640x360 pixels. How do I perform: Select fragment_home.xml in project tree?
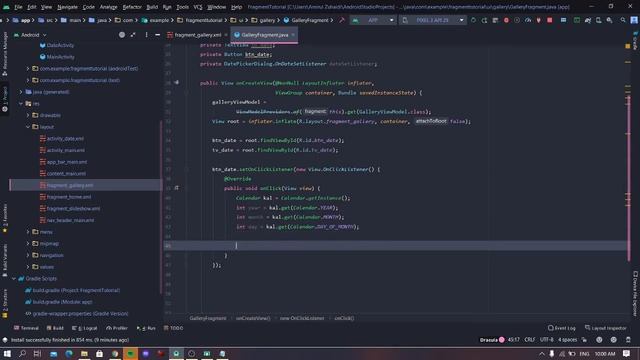point(69,197)
